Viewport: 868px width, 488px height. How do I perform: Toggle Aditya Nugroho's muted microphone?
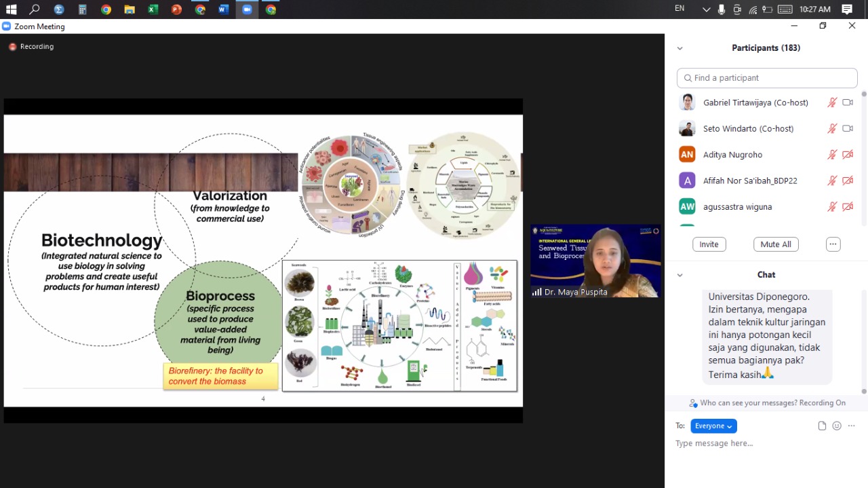point(832,155)
